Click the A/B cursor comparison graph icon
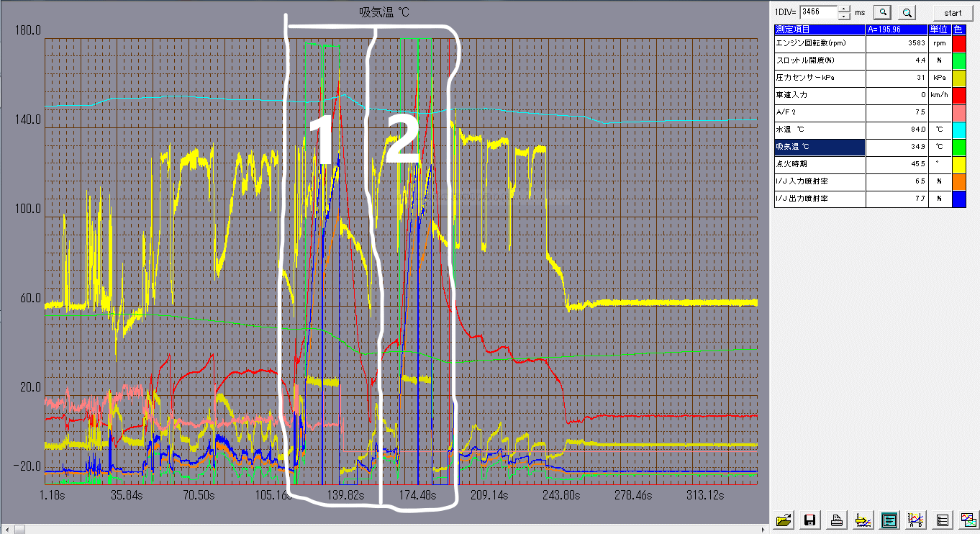The width and height of the screenshot is (980, 534). pyautogui.click(x=915, y=520)
